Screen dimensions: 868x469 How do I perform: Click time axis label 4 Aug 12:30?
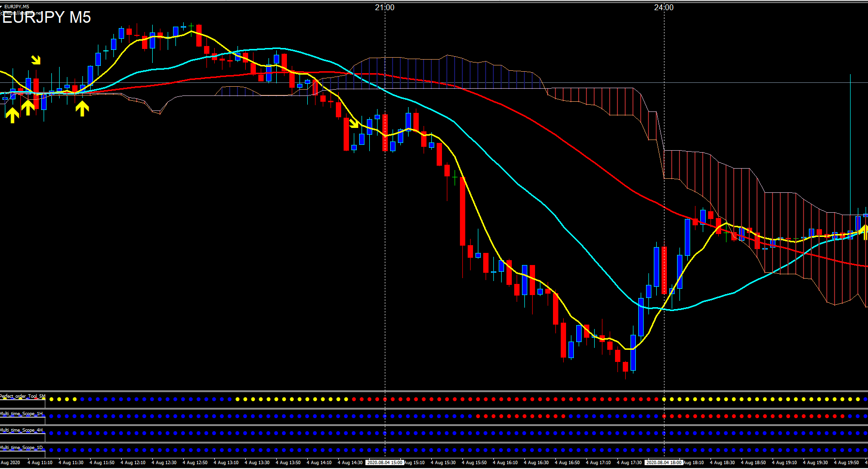point(164,463)
